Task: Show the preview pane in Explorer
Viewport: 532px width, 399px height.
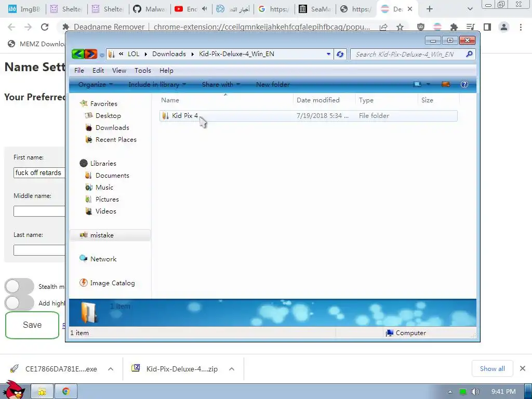Action: pyautogui.click(x=445, y=84)
